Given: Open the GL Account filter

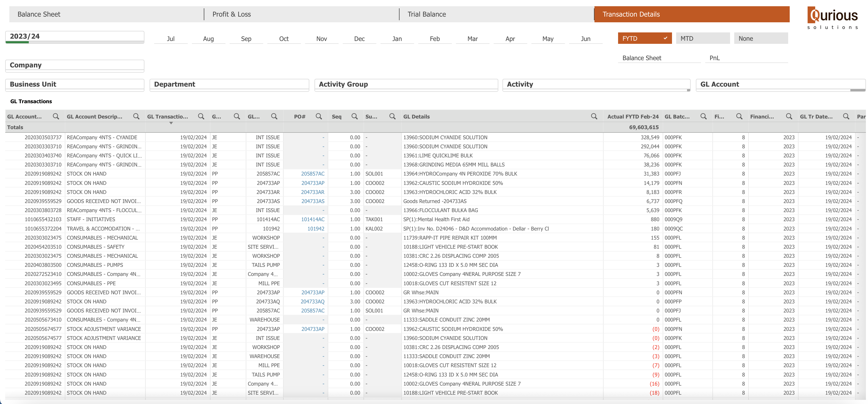Looking at the screenshot, I should tap(780, 85).
